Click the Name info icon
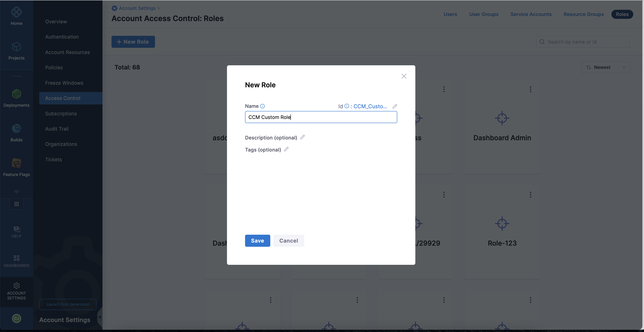The image size is (644, 332). point(262,106)
